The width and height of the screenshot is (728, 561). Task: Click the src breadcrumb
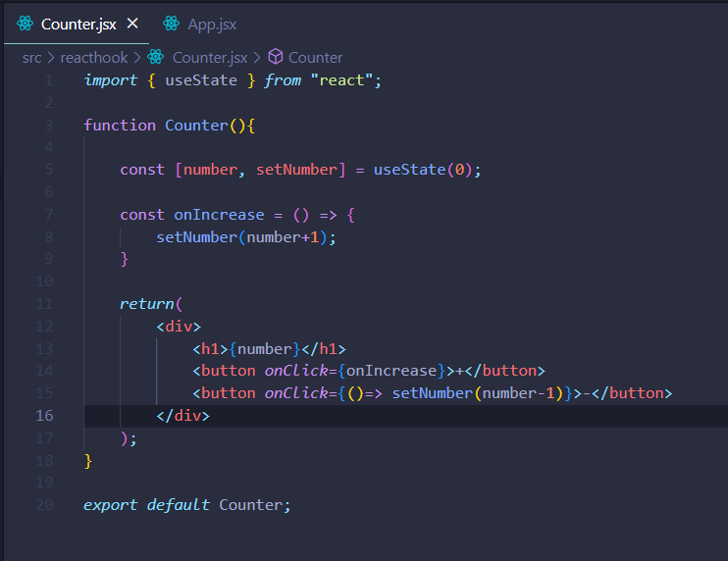(31, 58)
